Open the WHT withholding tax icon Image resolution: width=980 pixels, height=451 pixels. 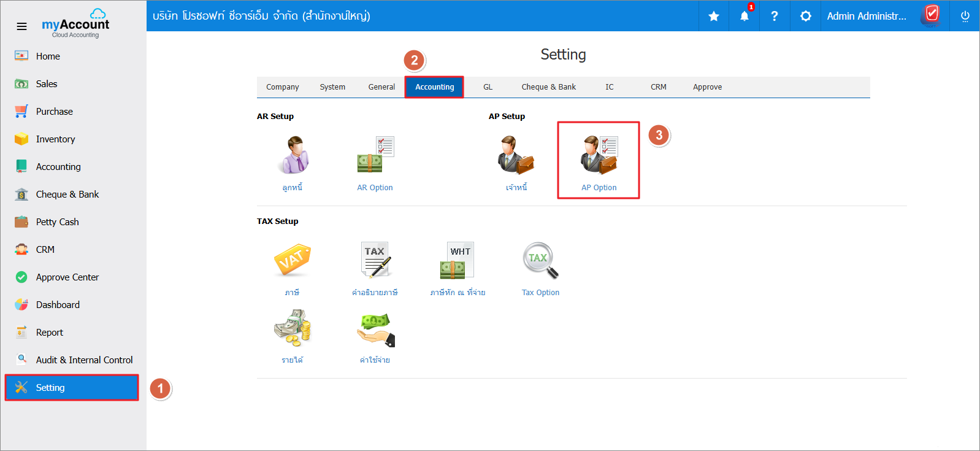[x=457, y=261]
